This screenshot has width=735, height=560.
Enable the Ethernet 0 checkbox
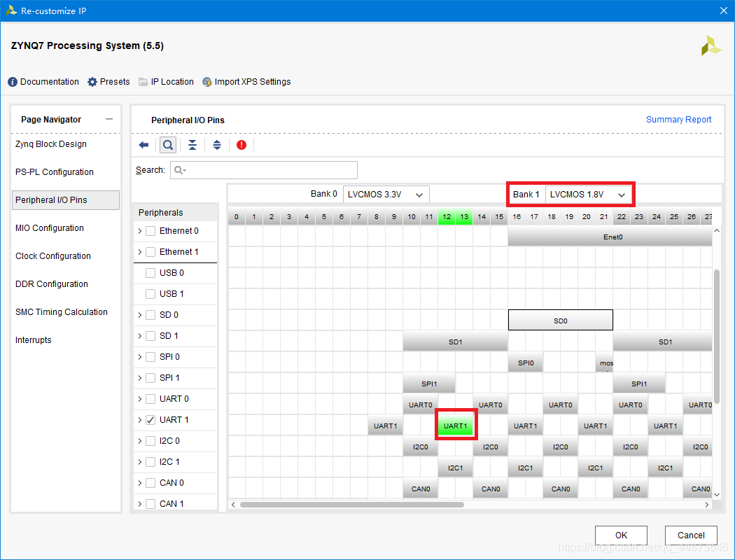point(150,231)
